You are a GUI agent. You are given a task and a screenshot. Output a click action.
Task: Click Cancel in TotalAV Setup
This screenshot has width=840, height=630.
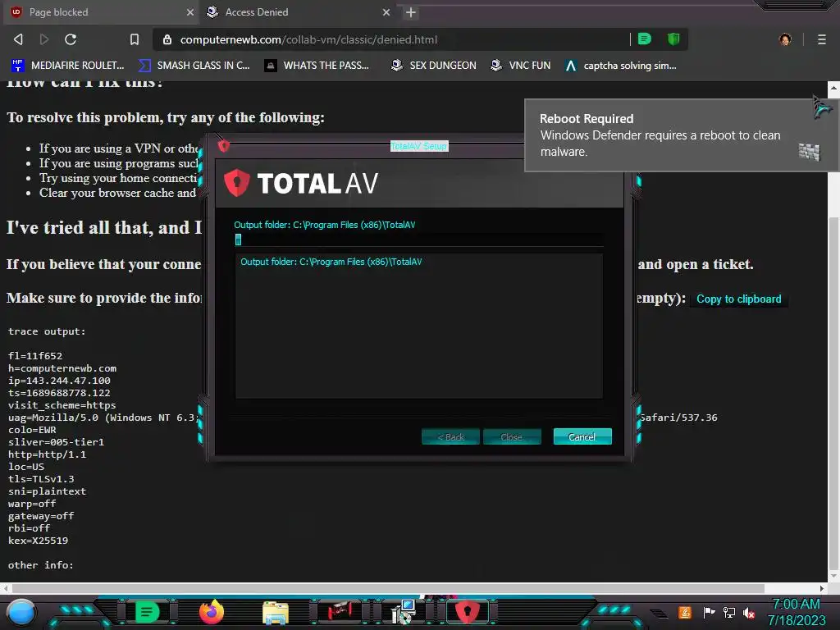pos(582,436)
